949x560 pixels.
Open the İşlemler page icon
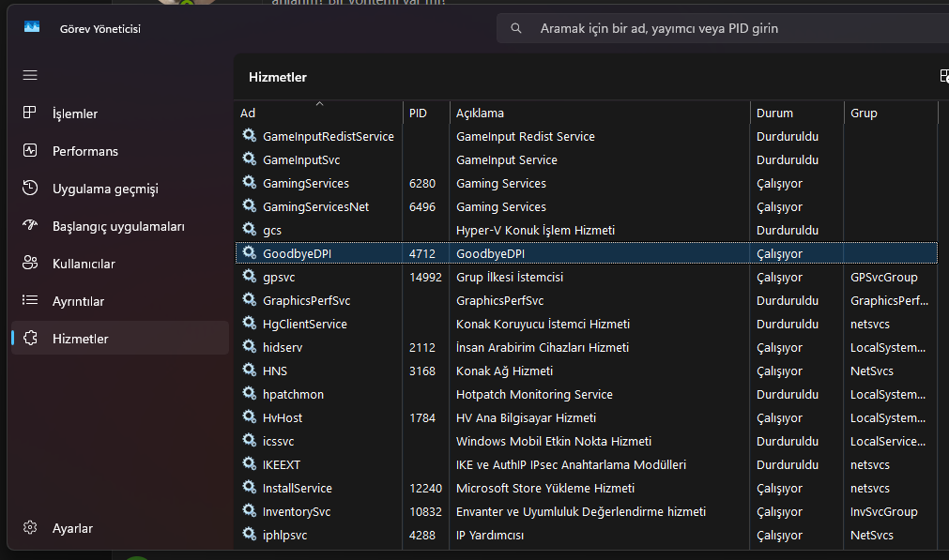click(x=30, y=114)
